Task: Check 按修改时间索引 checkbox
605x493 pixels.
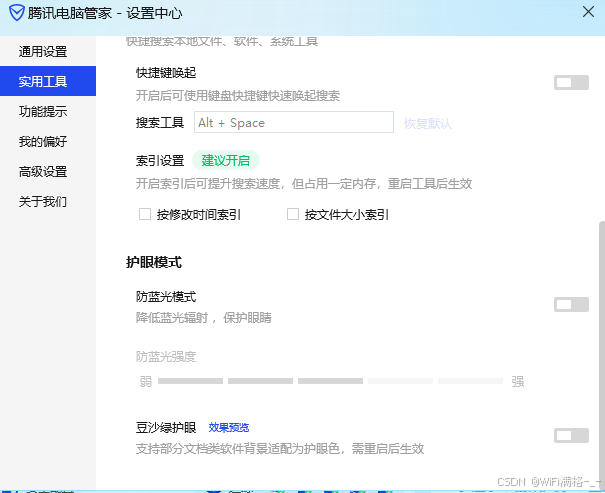Action: click(145, 214)
